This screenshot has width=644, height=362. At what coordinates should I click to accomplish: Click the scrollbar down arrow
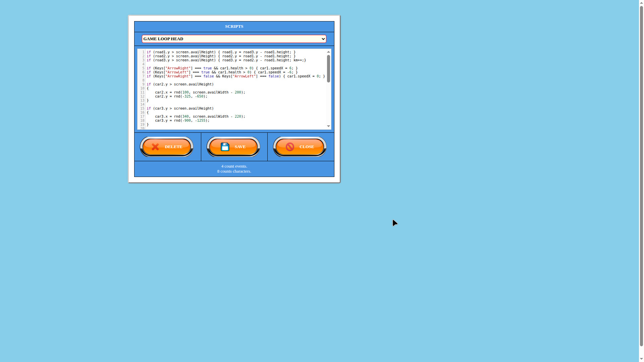[x=328, y=126]
